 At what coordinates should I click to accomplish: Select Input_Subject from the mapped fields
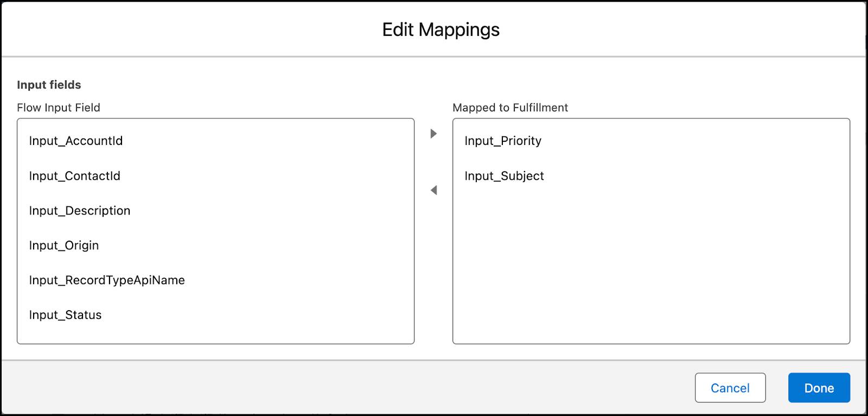tap(504, 176)
